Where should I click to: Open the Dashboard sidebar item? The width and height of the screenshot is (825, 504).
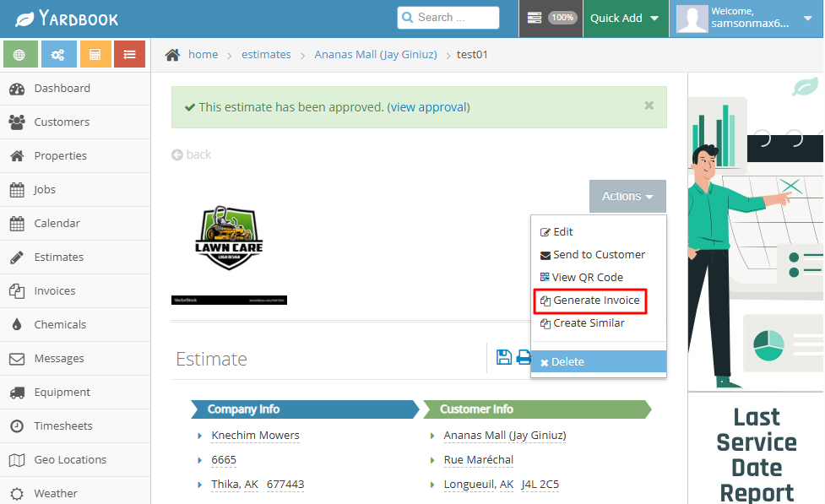(75, 89)
